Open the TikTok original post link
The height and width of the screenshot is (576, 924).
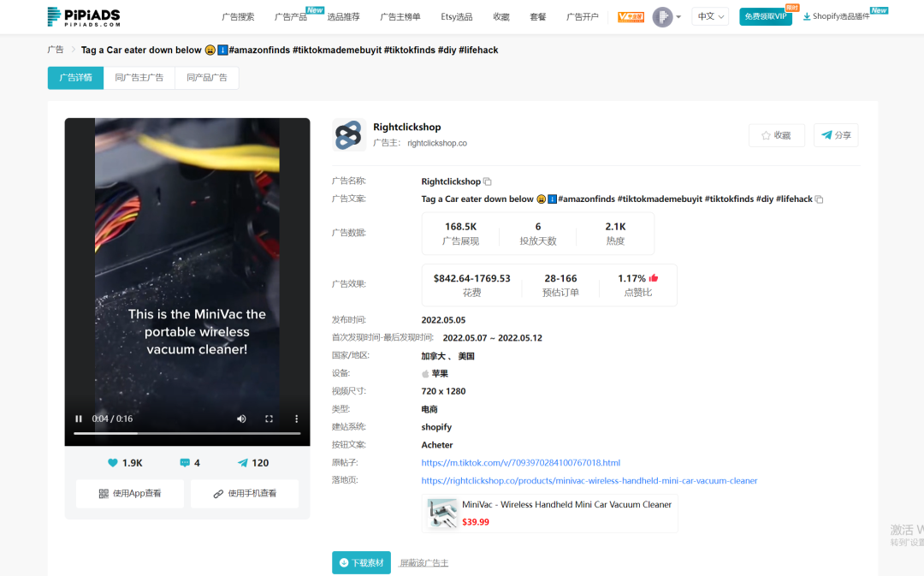[520, 463]
